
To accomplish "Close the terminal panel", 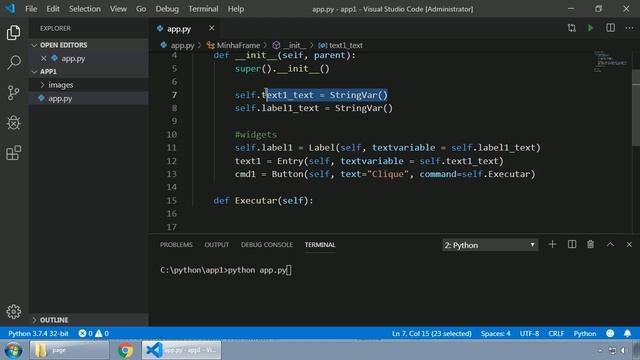I will [629, 244].
